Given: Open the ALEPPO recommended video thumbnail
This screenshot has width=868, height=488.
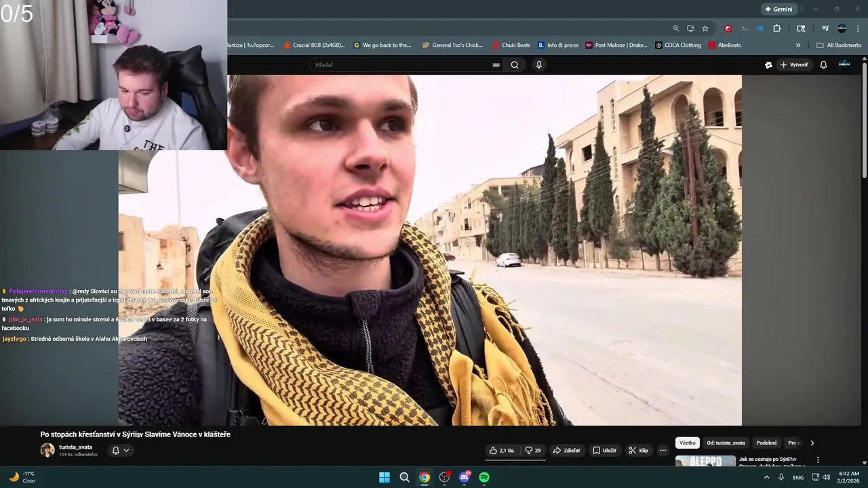Looking at the screenshot, I should 705,462.
